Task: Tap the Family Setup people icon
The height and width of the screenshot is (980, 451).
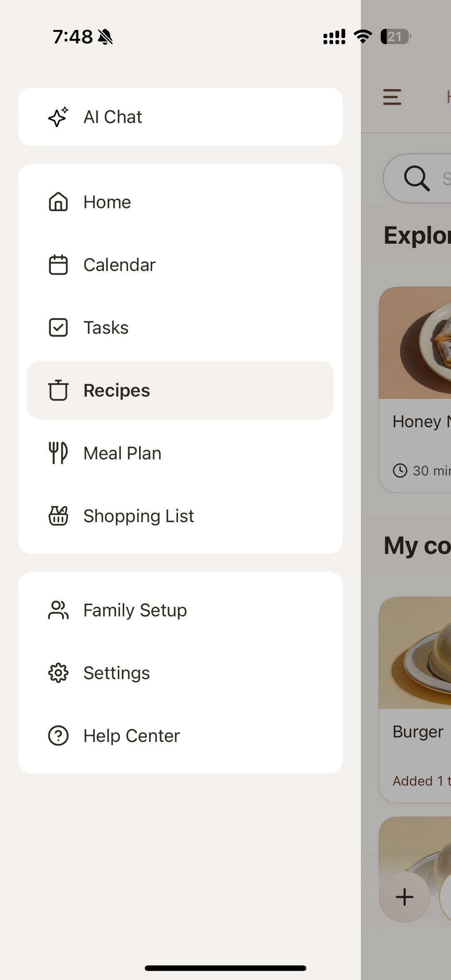Action: coord(58,610)
